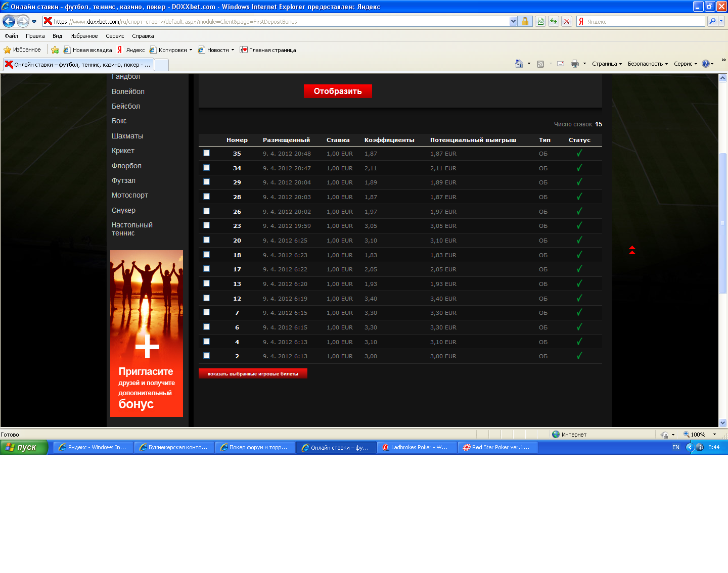Click the magnifier search icon beside Yandex field
Screen dimensions: 728x573
(712, 21)
